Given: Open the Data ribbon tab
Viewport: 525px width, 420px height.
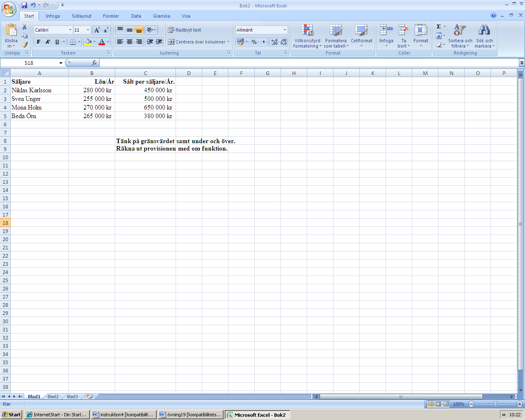Looking at the screenshot, I should tap(136, 16).
